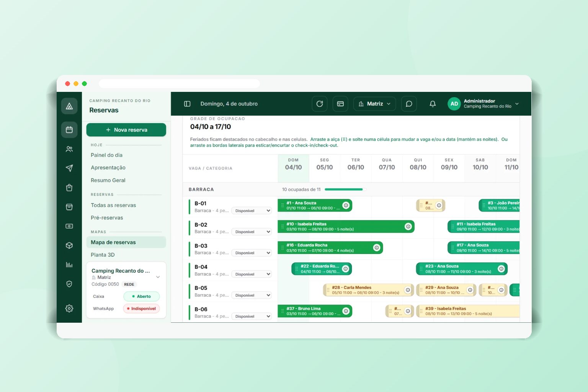588x392 pixels.
Task: Open the chat bubble icon in top bar
Action: click(409, 104)
